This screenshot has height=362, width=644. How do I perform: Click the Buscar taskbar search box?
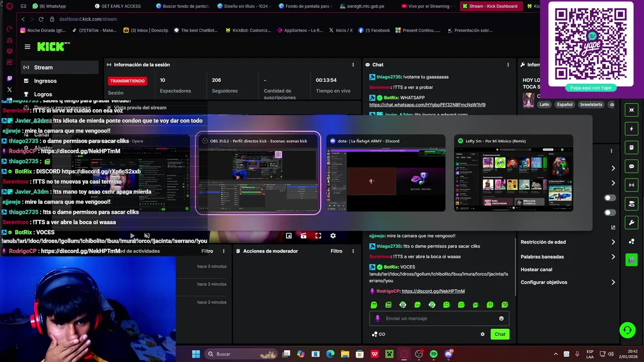[242, 354]
